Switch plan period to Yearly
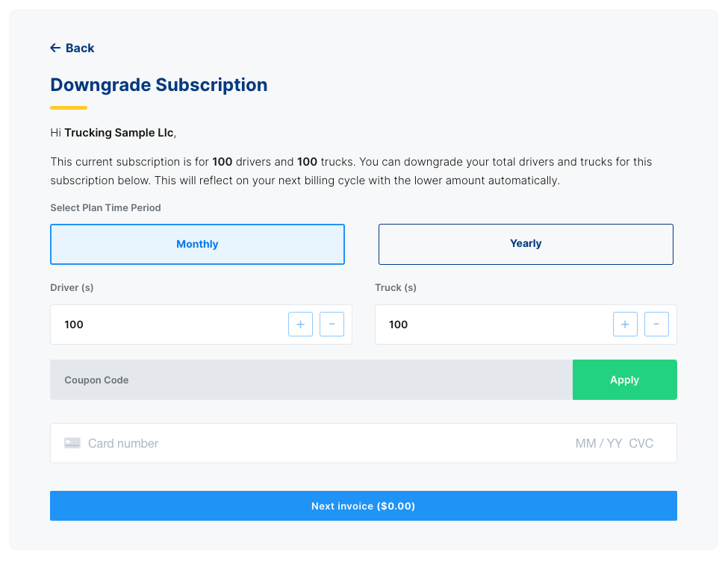 pyautogui.click(x=526, y=244)
